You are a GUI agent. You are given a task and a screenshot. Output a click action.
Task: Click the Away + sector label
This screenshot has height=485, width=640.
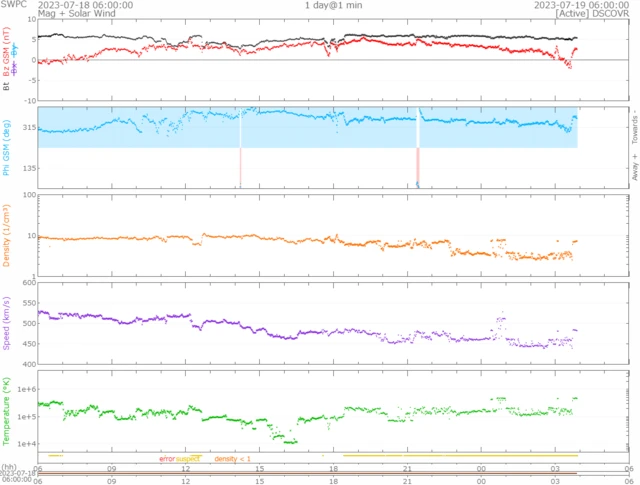(x=634, y=168)
